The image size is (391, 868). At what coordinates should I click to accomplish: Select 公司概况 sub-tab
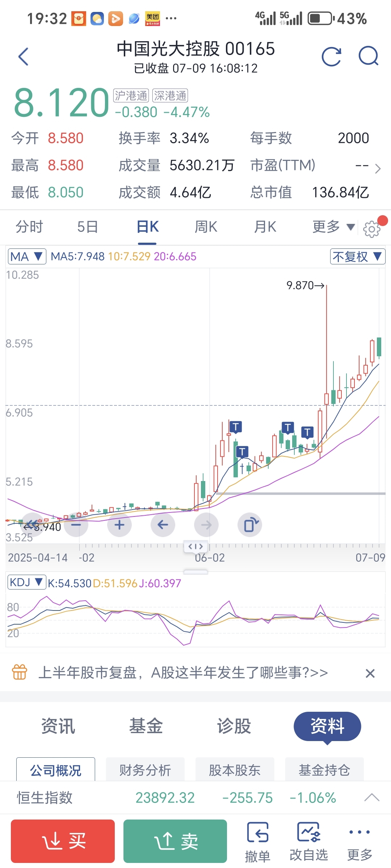click(56, 770)
